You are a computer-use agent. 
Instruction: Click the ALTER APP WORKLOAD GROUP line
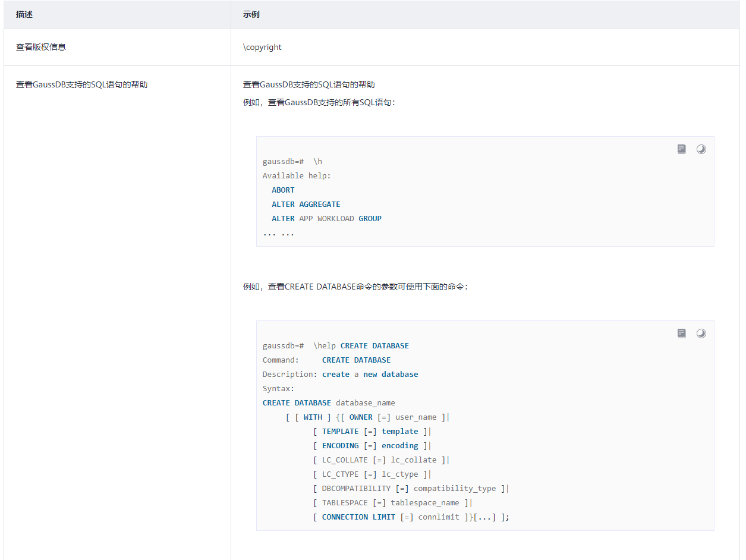coord(326,219)
